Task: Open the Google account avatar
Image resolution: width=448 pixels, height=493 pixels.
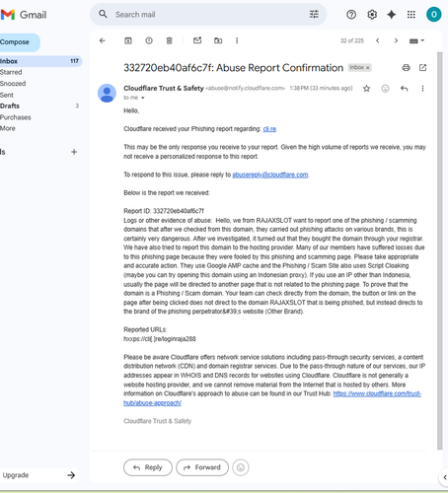Action: (x=433, y=15)
